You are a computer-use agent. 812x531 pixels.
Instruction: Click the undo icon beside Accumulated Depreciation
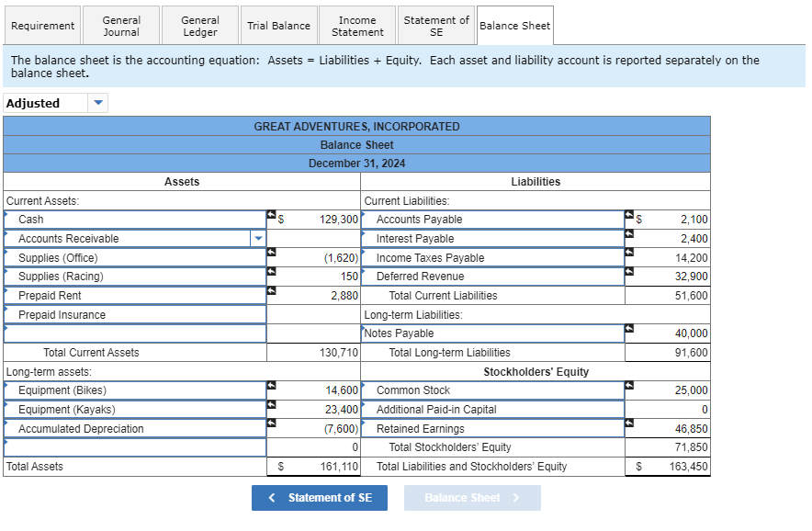click(270, 422)
